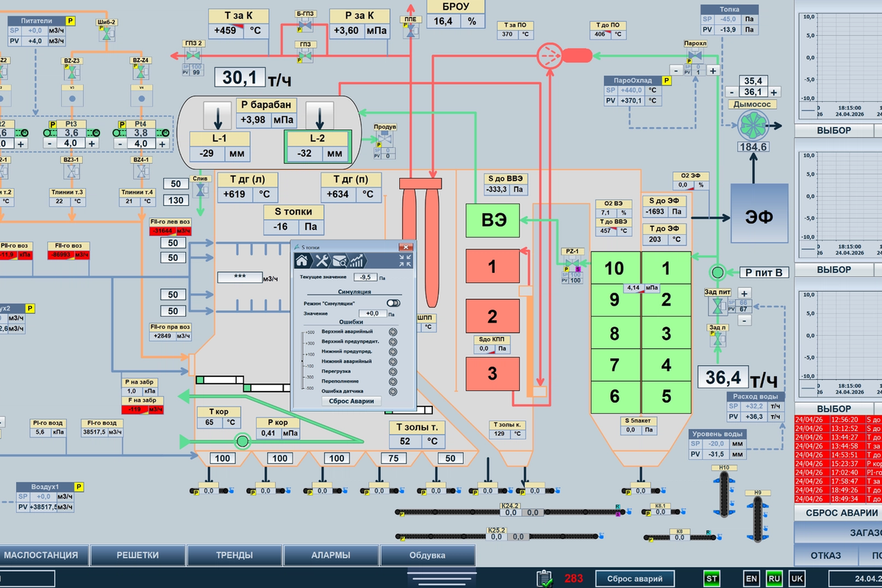Click the Шиб-2 valve icon
The image size is (882, 588).
pyautogui.click(x=107, y=33)
